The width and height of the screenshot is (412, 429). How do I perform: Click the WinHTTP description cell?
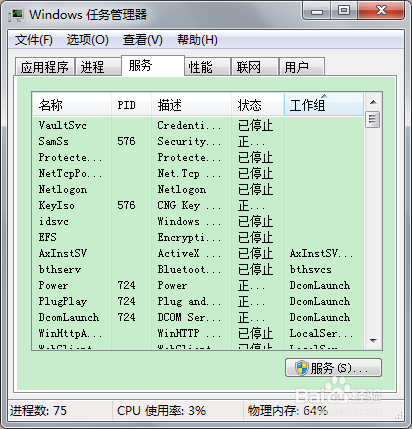pos(189,333)
